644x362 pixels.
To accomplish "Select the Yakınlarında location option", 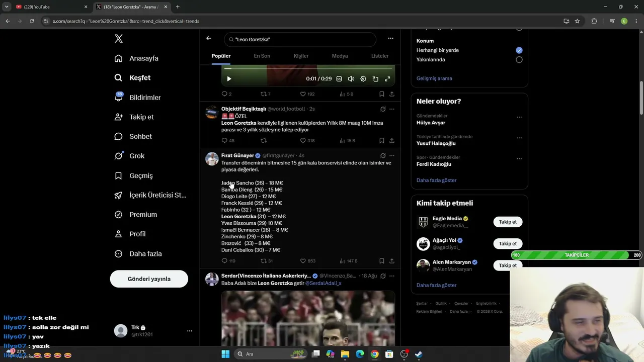I will 519,60.
